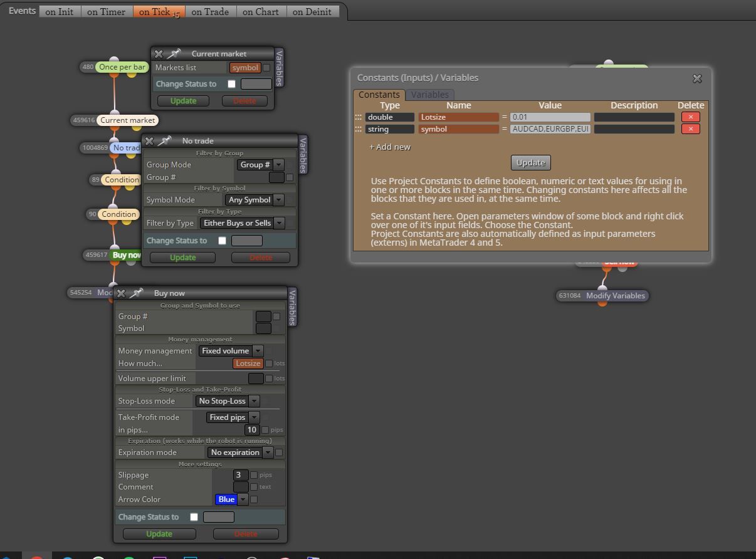Delete the symbol constant row
Screen dimensions: 756x559
click(691, 129)
